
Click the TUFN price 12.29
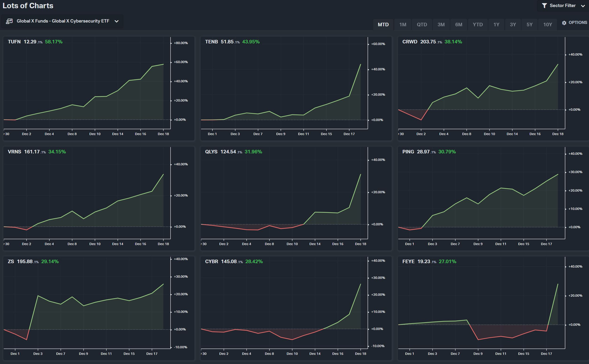pos(30,42)
